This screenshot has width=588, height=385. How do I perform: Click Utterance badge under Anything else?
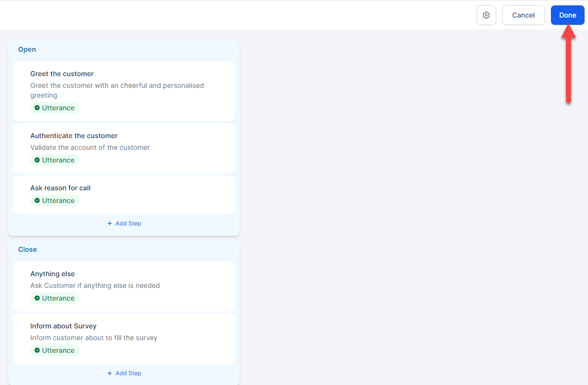pyautogui.click(x=55, y=298)
